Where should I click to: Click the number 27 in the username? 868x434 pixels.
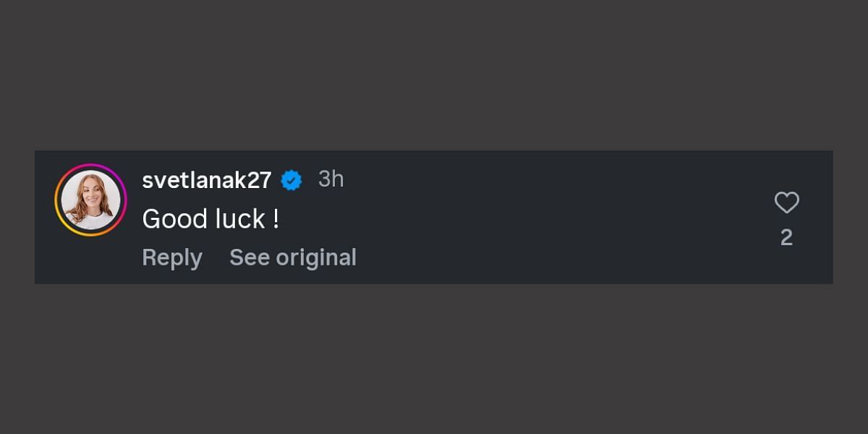click(x=259, y=180)
